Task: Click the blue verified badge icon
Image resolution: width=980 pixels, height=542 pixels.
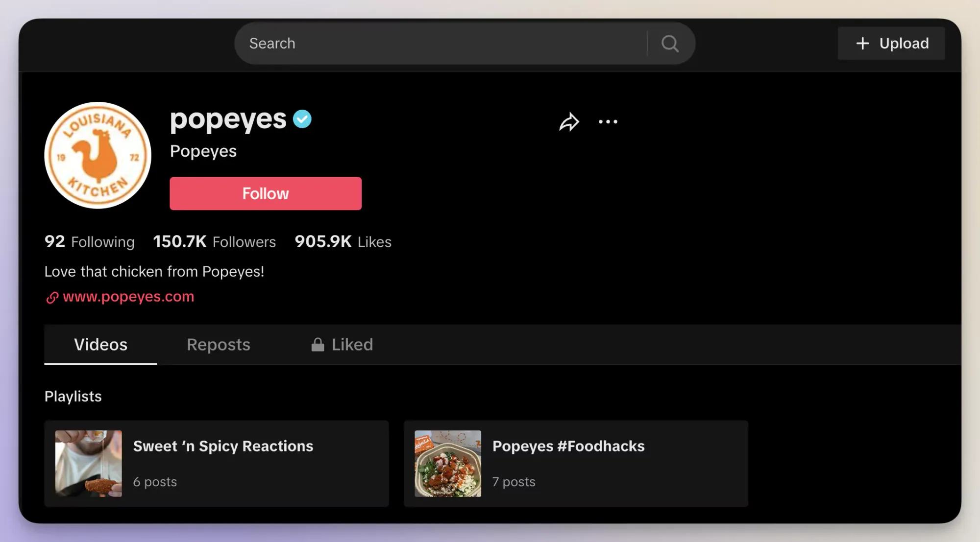Action: point(302,119)
